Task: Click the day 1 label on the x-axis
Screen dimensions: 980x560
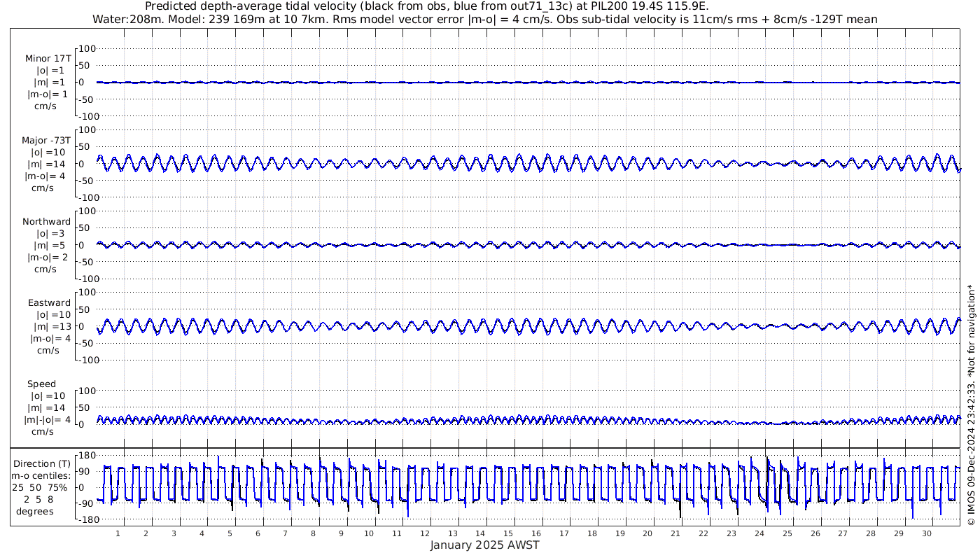Action: [x=118, y=533]
